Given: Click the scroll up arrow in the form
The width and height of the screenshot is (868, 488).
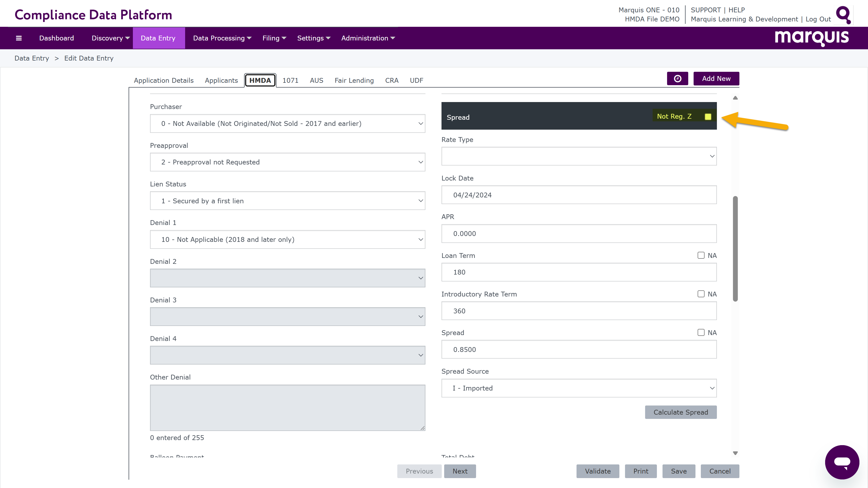Looking at the screenshot, I should tap(735, 98).
